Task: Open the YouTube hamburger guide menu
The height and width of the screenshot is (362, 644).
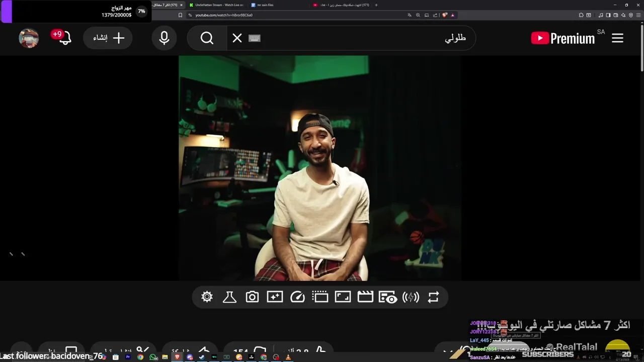Action: point(617,38)
